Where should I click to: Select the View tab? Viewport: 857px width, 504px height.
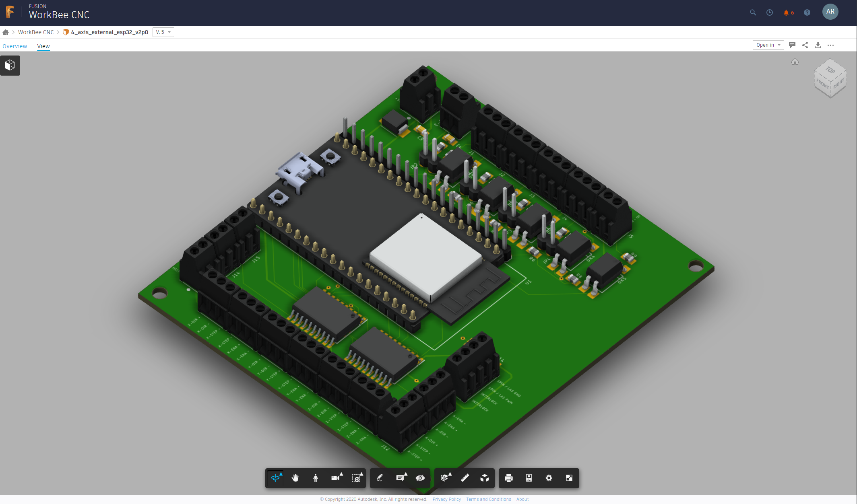(43, 46)
